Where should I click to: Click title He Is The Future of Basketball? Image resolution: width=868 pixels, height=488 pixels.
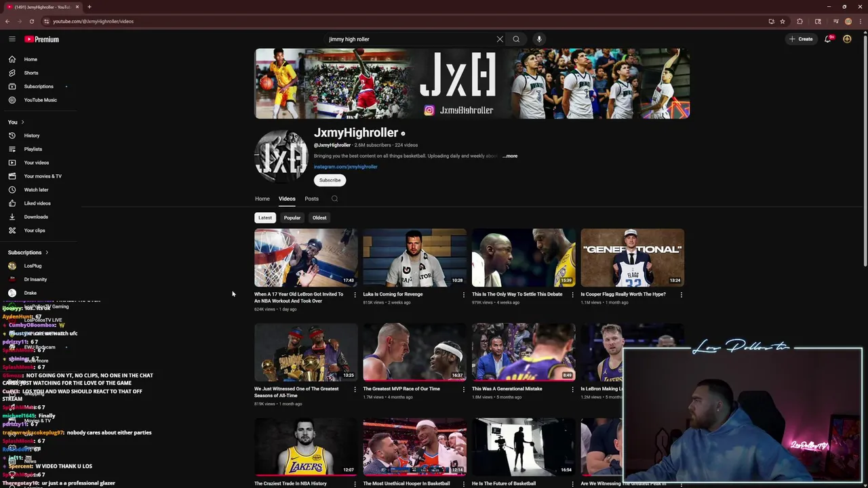point(504,484)
